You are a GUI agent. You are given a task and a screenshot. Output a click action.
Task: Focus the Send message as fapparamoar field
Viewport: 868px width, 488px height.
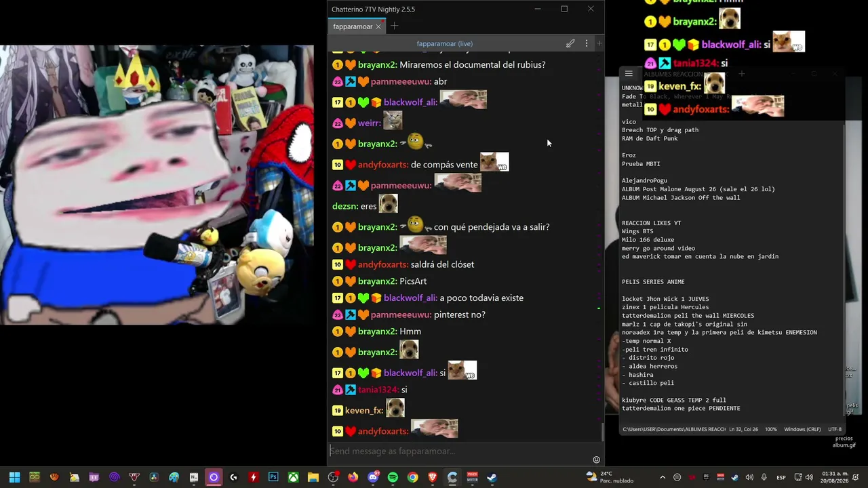pyautogui.click(x=460, y=451)
